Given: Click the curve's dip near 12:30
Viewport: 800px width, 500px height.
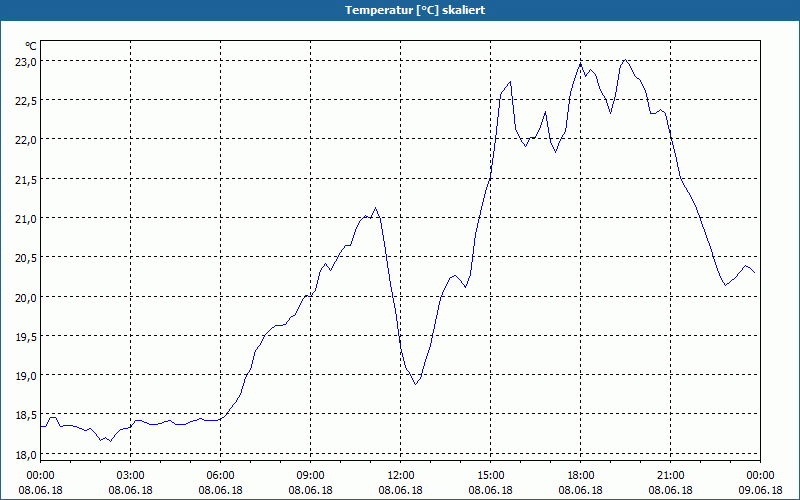Looking at the screenshot, I should (416, 384).
